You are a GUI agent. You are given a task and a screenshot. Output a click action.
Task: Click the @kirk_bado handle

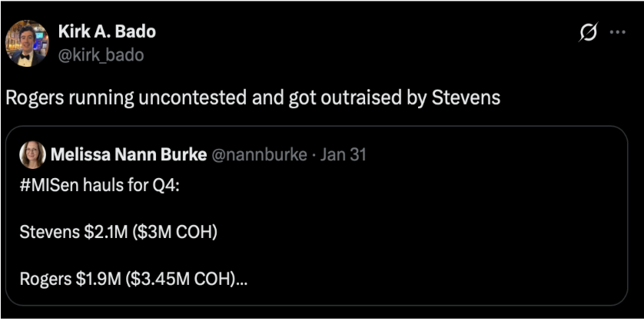coord(100,55)
